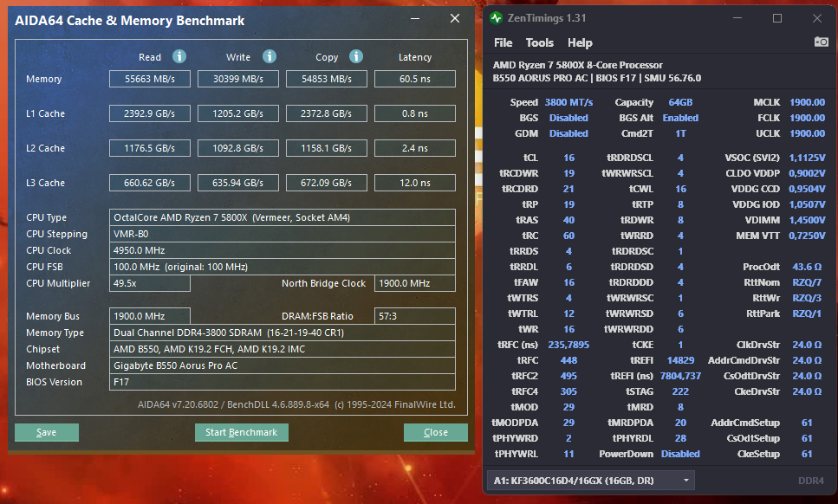Click the L3 Cache latency 12.0 ns
The image size is (838, 504).
click(415, 183)
